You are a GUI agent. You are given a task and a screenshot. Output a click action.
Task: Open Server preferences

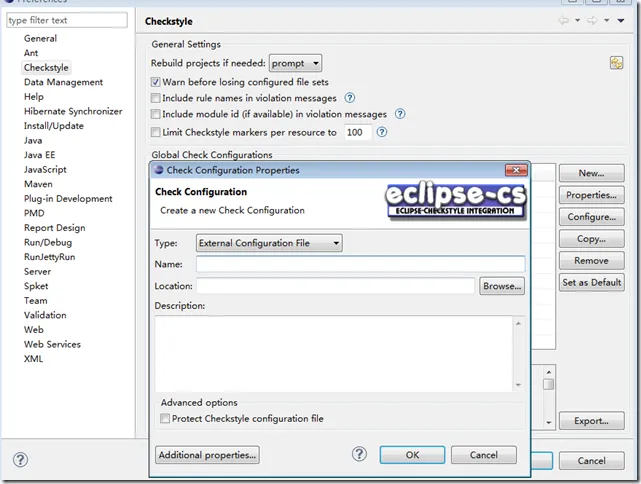click(x=37, y=271)
